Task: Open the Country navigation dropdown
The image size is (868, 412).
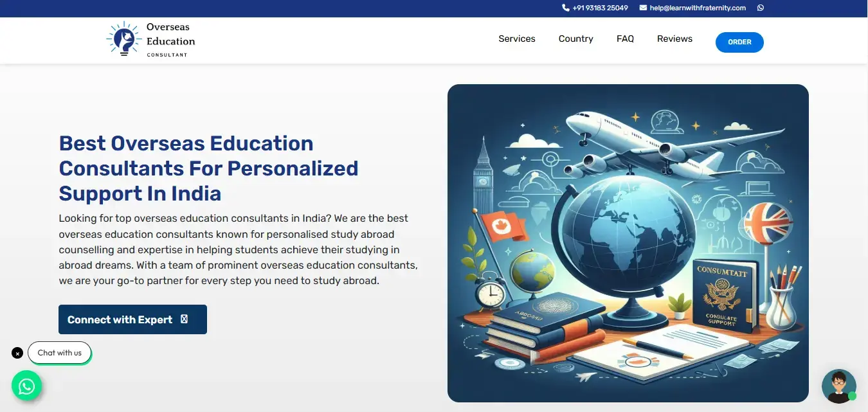Action: (575, 39)
